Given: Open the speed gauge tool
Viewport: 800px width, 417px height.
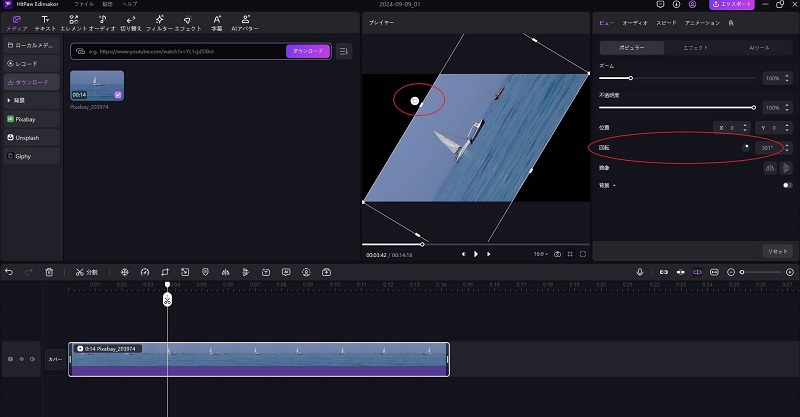Looking at the screenshot, I should pyautogui.click(x=145, y=272).
